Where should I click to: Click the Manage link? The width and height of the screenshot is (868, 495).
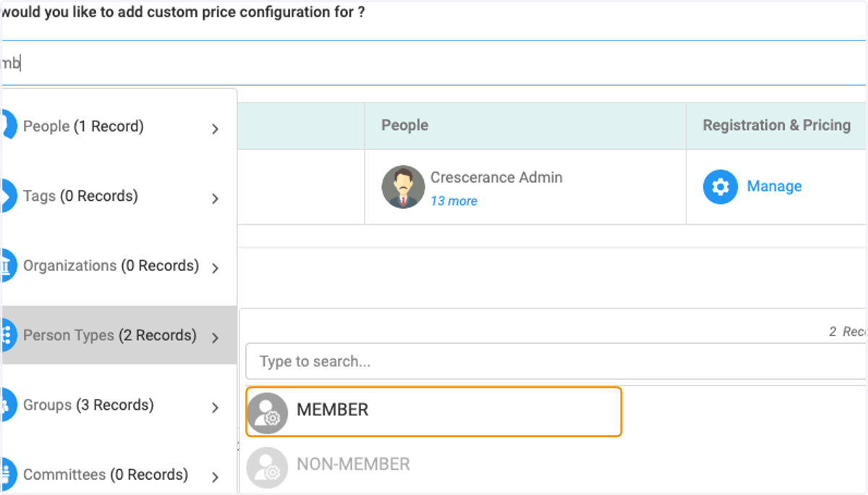click(774, 186)
